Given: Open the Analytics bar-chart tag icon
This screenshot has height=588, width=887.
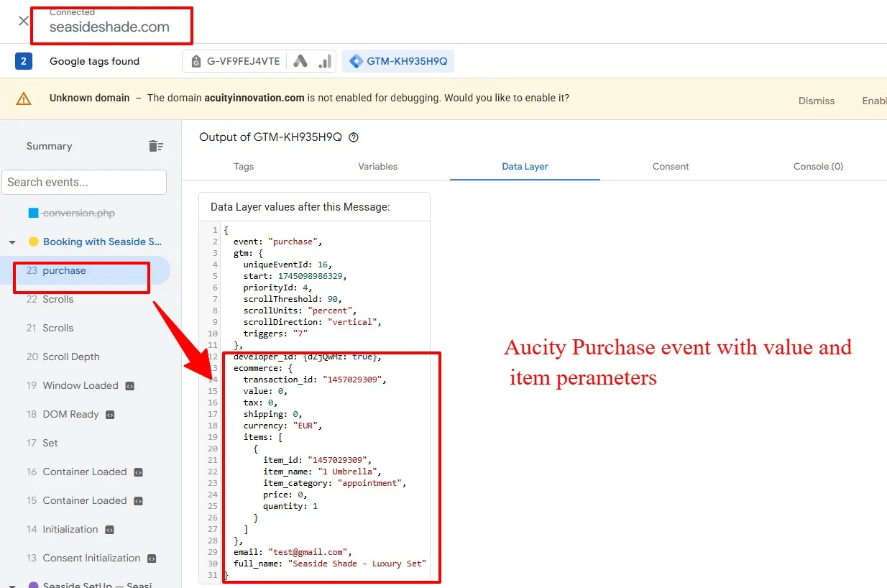Looking at the screenshot, I should (x=326, y=62).
